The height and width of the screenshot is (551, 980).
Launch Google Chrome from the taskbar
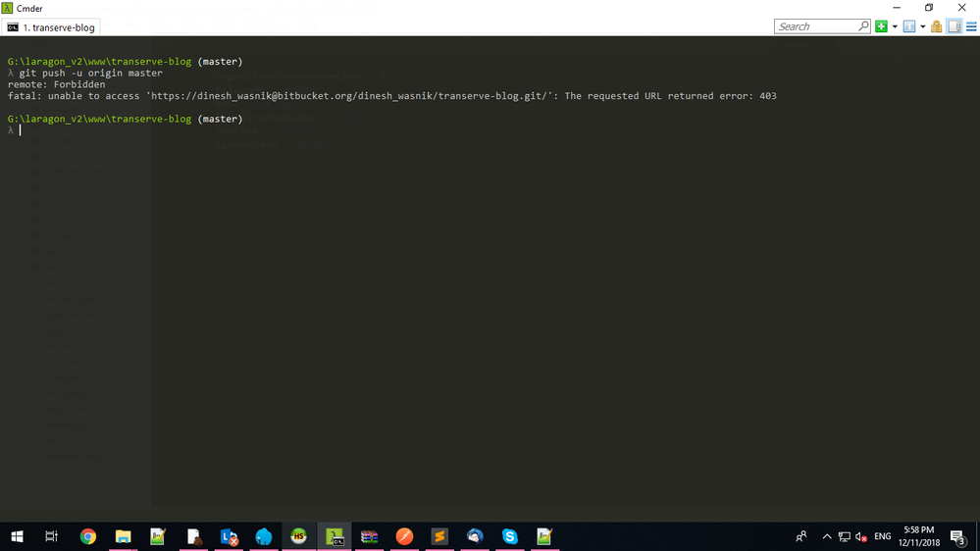[x=88, y=536]
